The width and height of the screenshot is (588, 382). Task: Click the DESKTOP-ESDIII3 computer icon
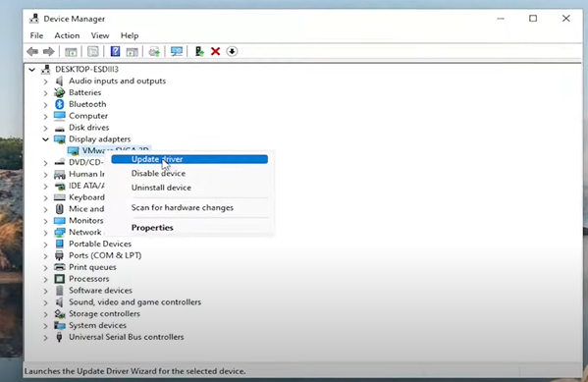tap(46, 69)
